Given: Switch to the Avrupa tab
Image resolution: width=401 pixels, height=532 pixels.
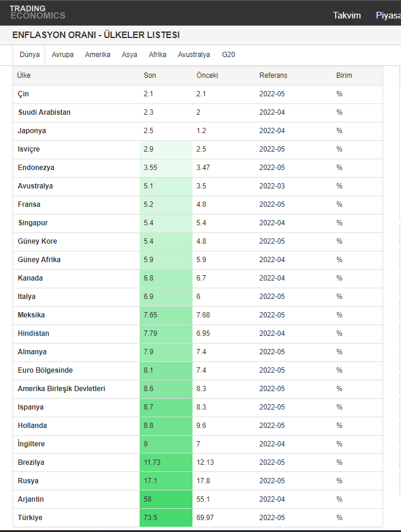Looking at the screenshot, I should tap(62, 55).
